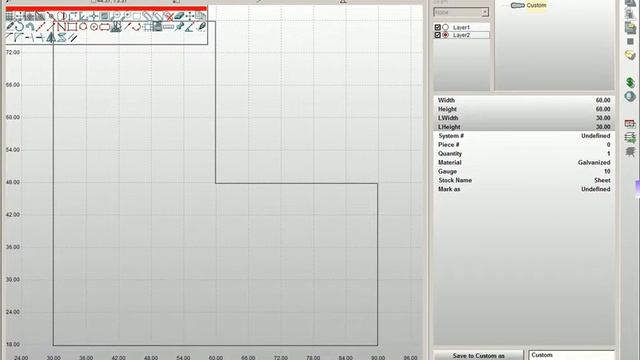The height and width of the screenshot is (360, 640).
Task: Select the Width property value 60.00
Action: [x=602, y=100]
